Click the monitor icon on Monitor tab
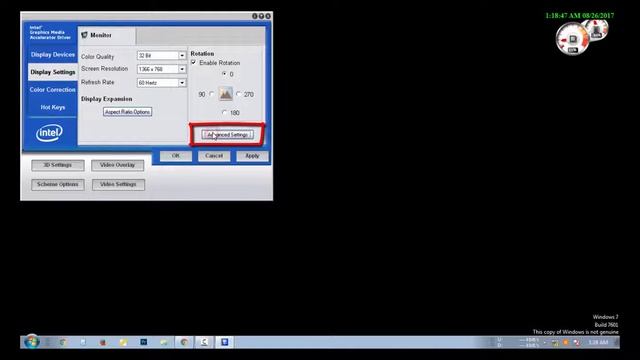 [84, 35]
